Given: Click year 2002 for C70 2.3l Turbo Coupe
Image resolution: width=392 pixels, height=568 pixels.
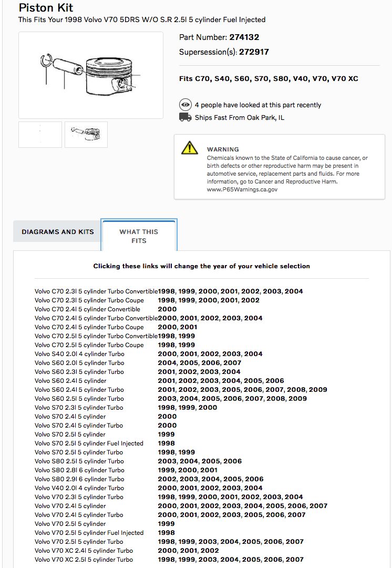Looking at the screenshot, I should click(251, 300).
